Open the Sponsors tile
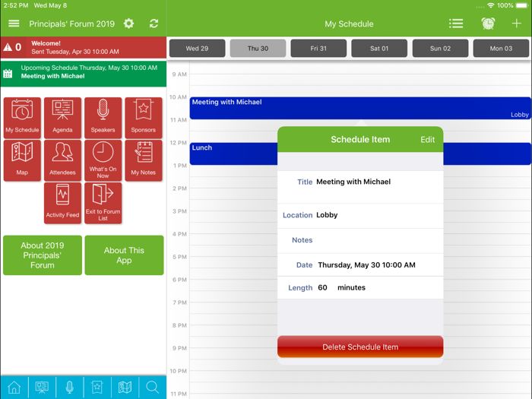Screen dimensions: 532x399 143,118
